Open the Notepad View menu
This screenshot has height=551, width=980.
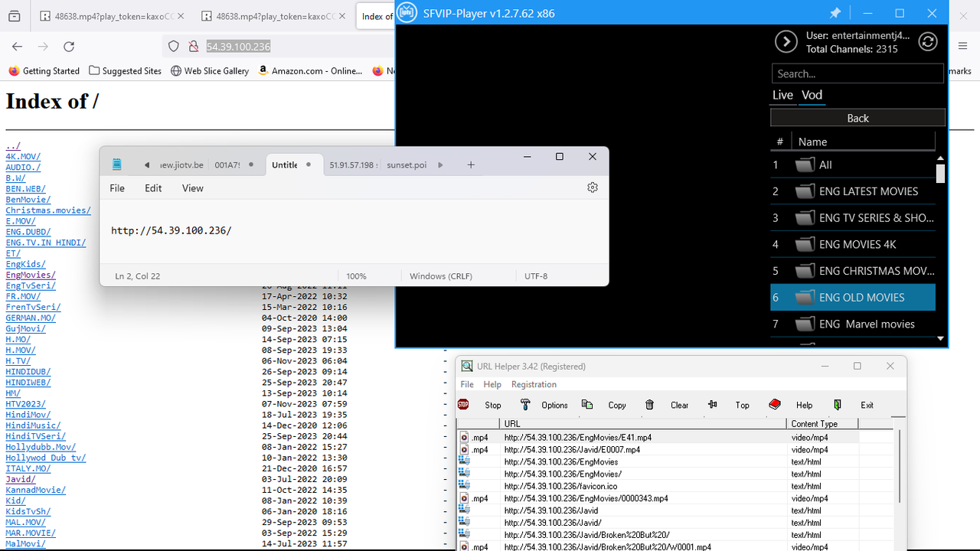[193, 188]
